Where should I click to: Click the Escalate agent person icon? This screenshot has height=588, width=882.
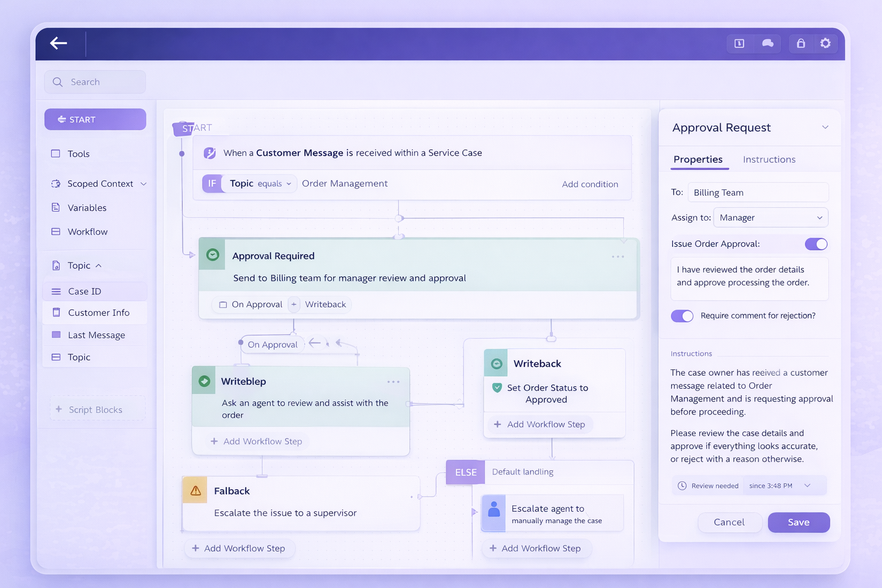[x=493, y=509]
